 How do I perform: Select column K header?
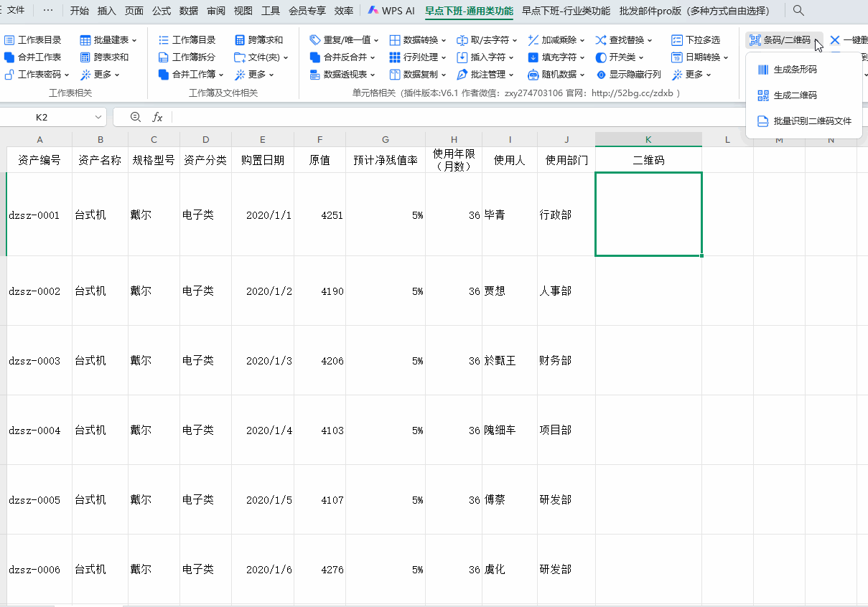pos(648,139)
